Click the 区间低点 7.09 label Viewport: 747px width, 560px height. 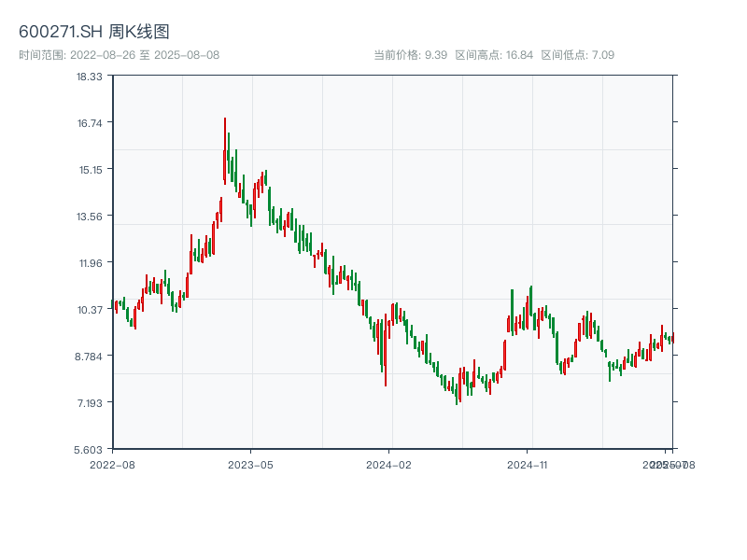pos(577,55)
